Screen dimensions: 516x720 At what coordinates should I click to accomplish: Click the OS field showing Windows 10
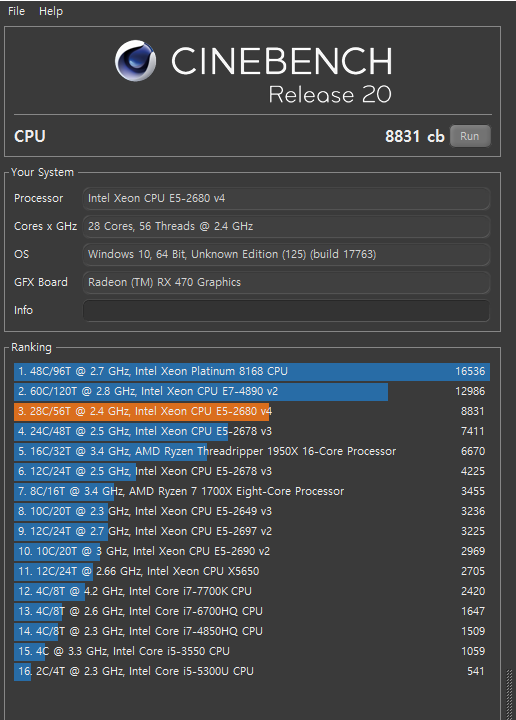(x=286, y=254)
